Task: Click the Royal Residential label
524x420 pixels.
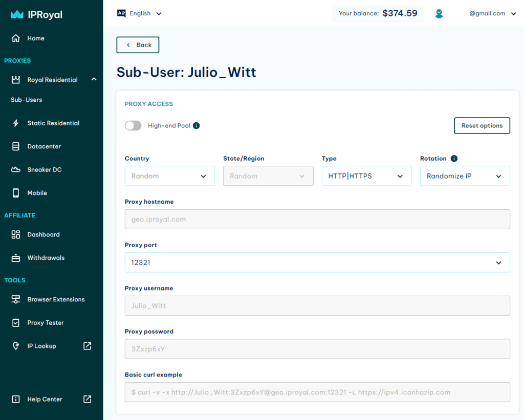Action: pyautogui.click(x=53, y=80)
